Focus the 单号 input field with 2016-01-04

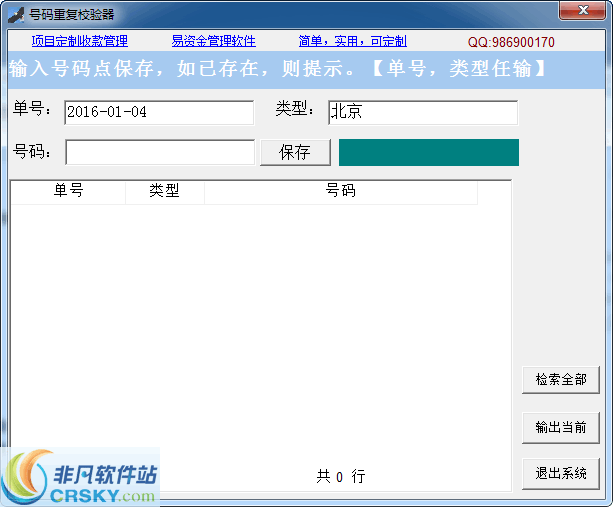[x=159, y=113]
